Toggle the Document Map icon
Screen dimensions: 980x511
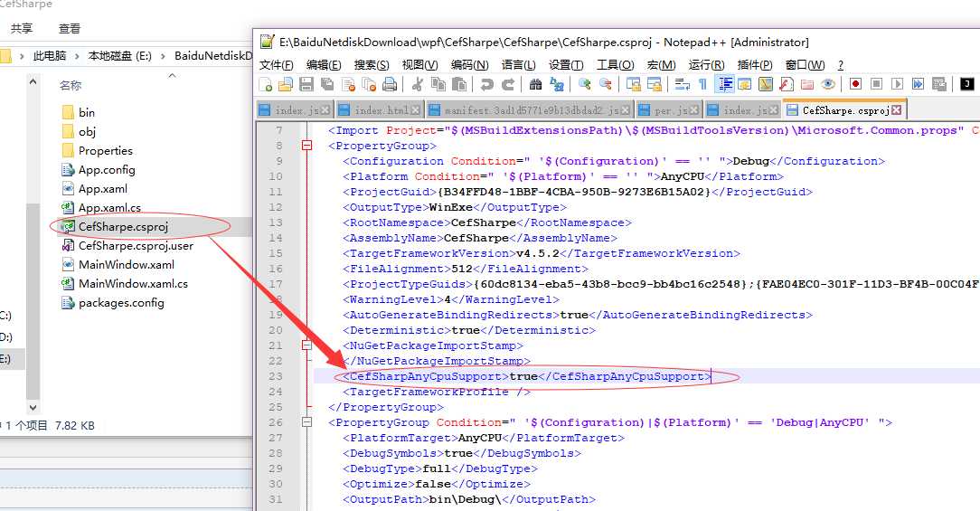tap(766, 84)
